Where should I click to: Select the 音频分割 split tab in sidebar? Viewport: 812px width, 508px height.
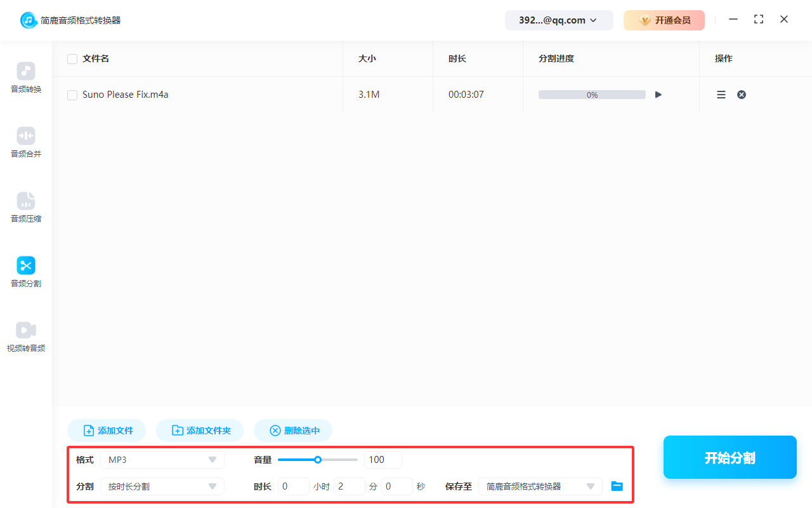click(25, 272)
